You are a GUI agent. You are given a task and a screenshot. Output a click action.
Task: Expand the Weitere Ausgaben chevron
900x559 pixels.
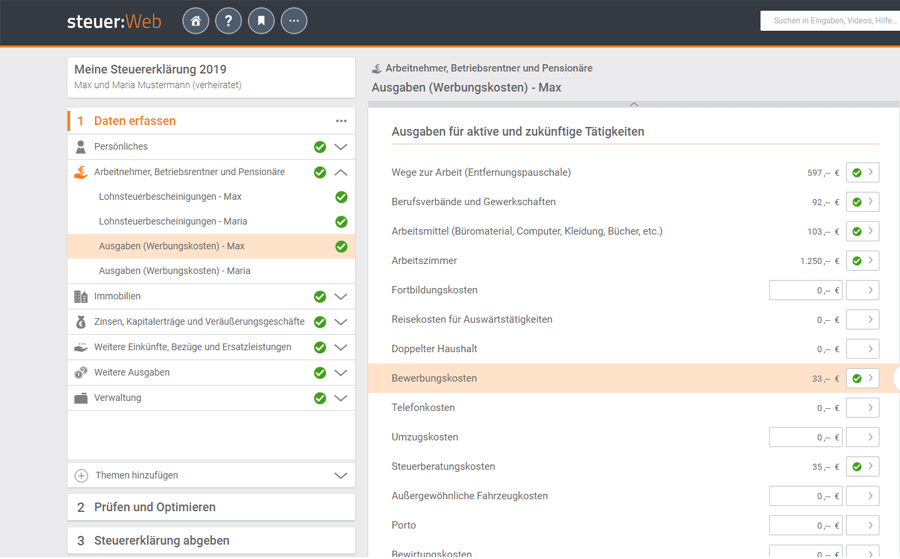point(341,372)
